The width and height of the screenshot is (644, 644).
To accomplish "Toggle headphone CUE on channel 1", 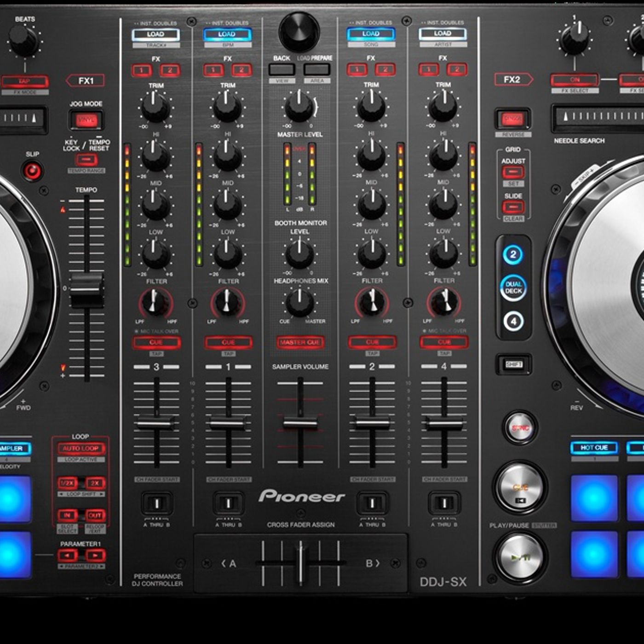I will pyautogui.click(x=228, y=343).
